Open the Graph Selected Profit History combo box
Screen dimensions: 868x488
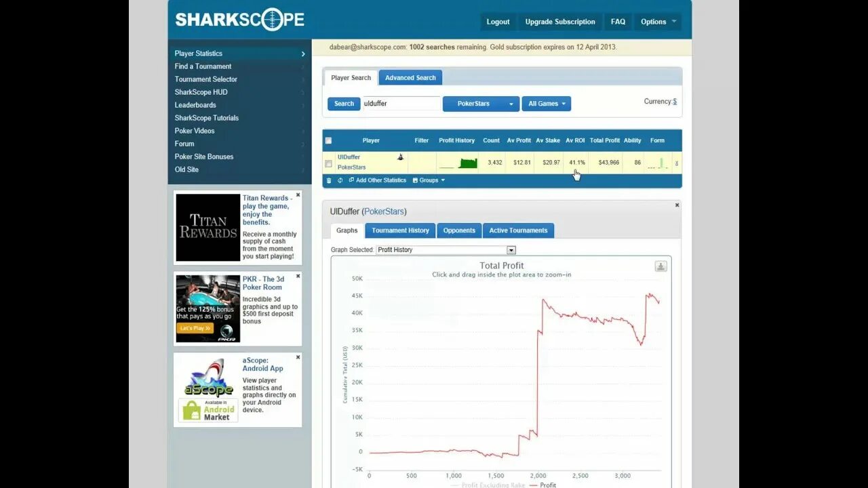[446, 250]
